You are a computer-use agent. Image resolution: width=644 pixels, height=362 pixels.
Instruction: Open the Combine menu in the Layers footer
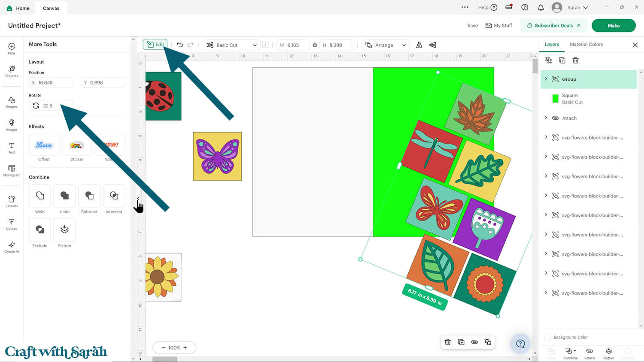click(x=571, y=353)
